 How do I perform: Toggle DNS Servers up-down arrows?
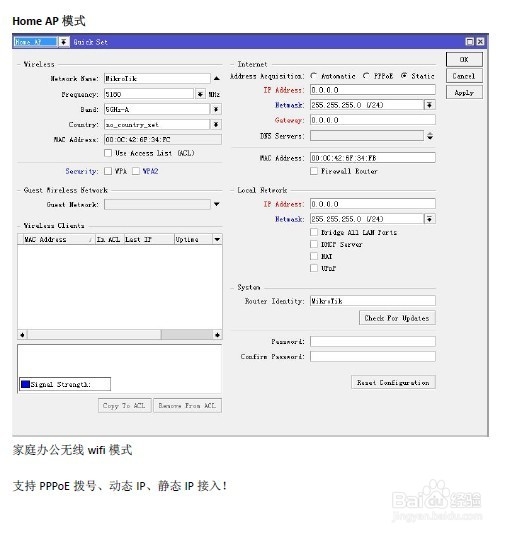tap(430, 136)
